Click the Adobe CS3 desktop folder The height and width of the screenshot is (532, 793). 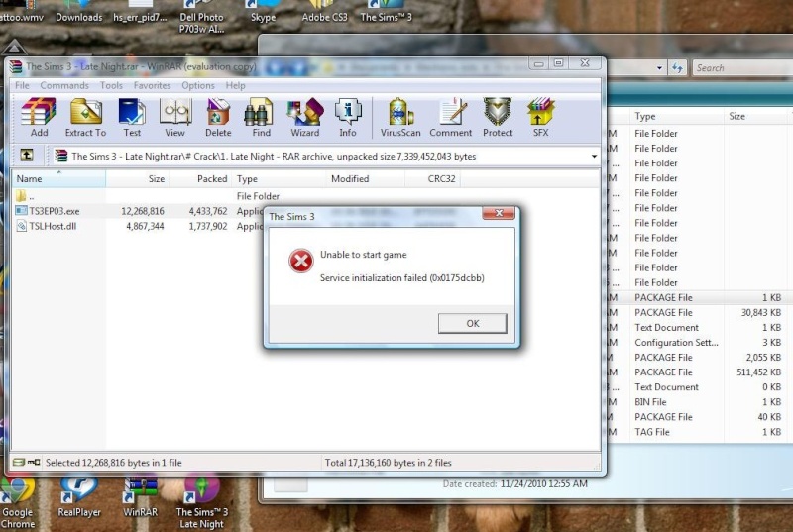[x=324, y=11]
